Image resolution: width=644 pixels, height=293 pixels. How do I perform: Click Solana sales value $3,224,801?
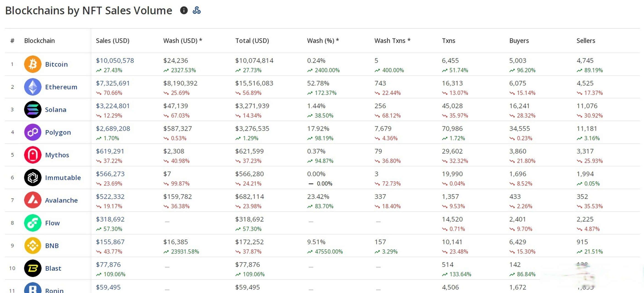[x=113, y=106]
